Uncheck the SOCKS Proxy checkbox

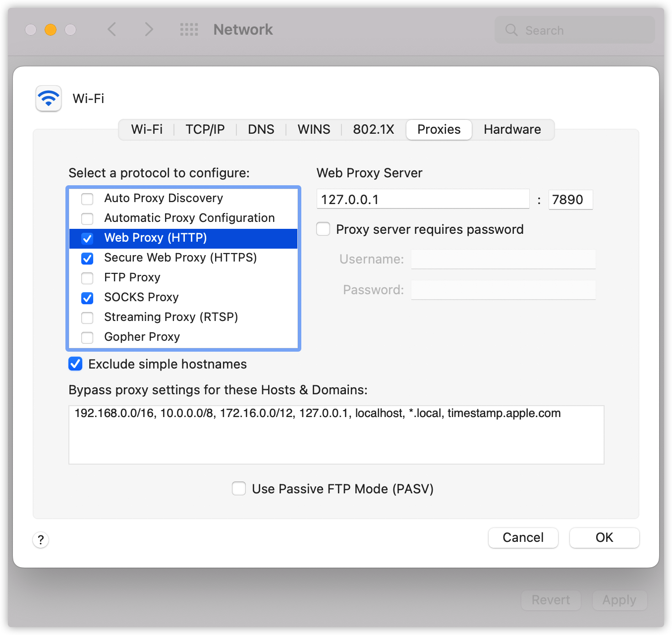87,298
